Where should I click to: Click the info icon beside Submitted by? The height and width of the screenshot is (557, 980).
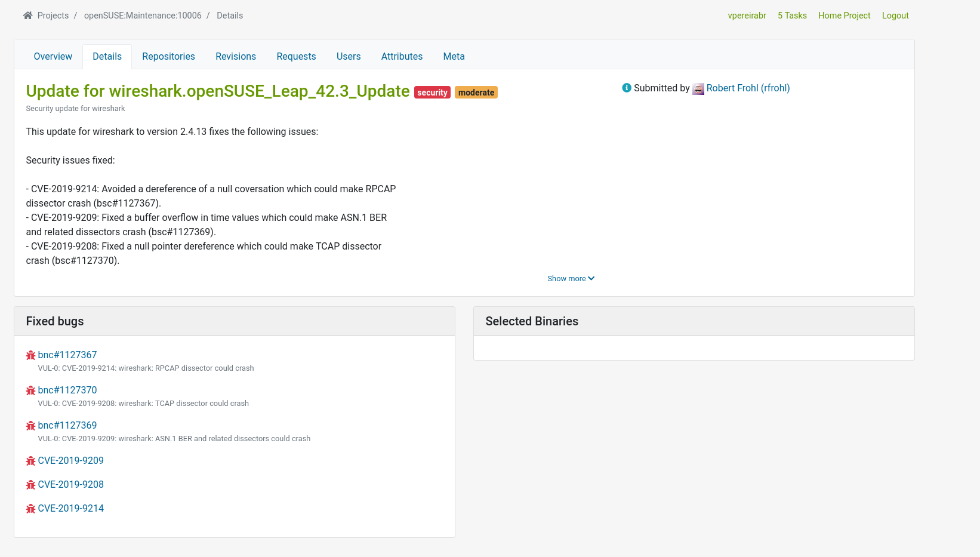[627, 88]
